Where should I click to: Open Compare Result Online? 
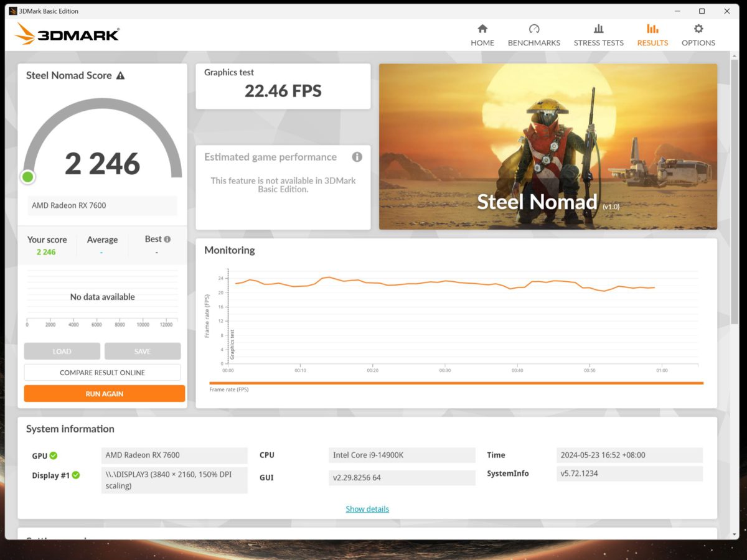[104, 372]
